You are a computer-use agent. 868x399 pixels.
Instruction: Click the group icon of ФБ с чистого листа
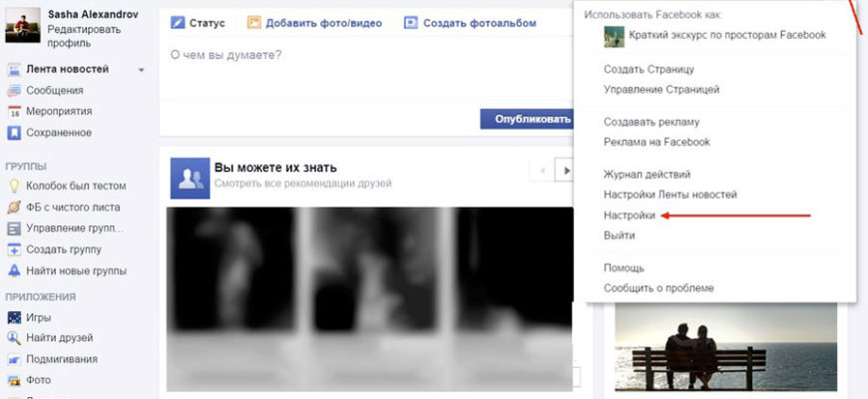click(14, 207)
